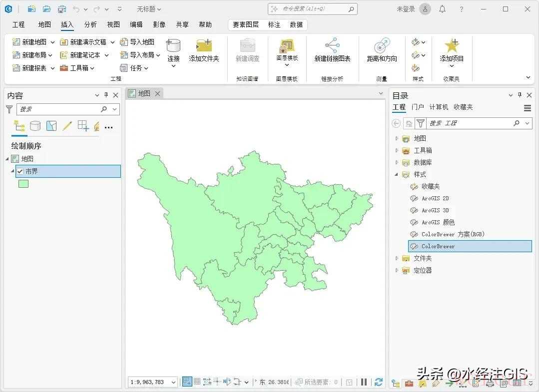This screenshot has width=539, height=392.
Task: Expand the 数据库 node in catalog
Action: coord(397,162)
